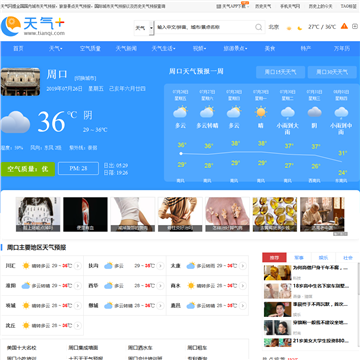Screen dimensions: 360x360
Task: Click the arrow icon in the 项城 row
Action: click(x=78, y=305)
